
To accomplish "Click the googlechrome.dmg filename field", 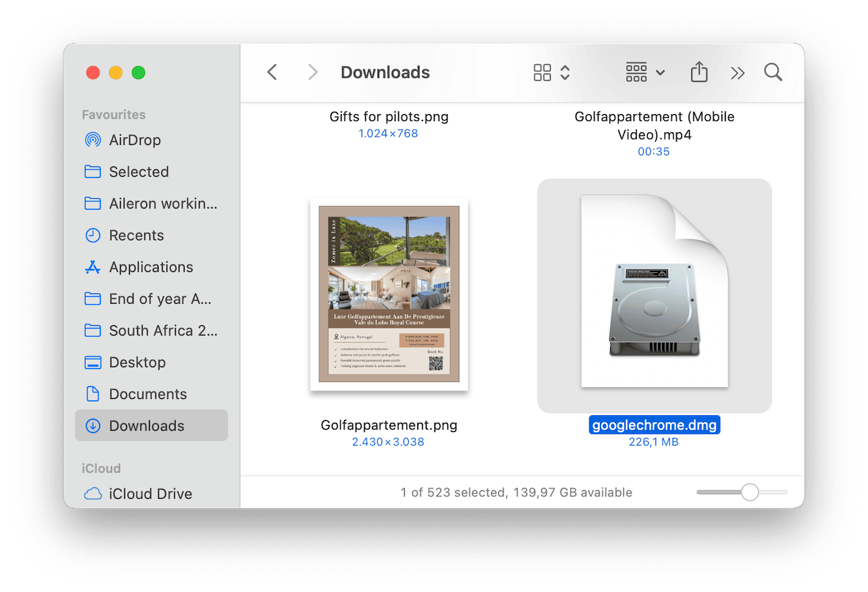I will [x=654, y=425].
